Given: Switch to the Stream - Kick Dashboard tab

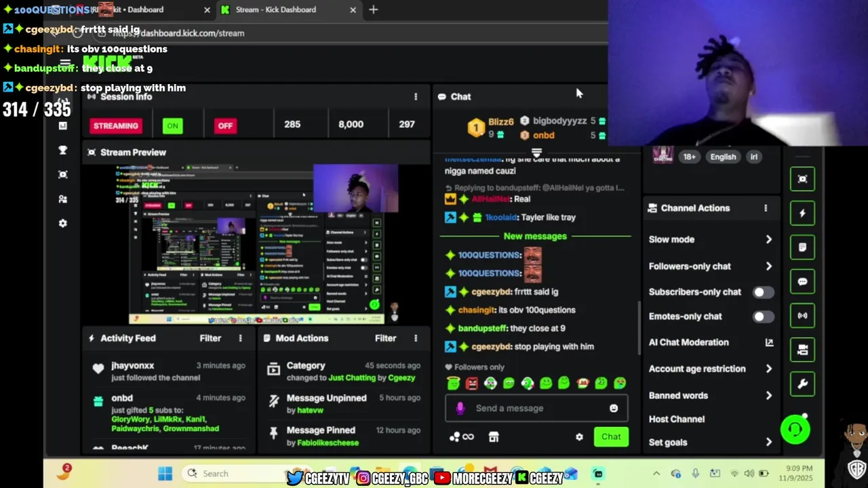Looking at the screenshot, I should tap(288, 9).
